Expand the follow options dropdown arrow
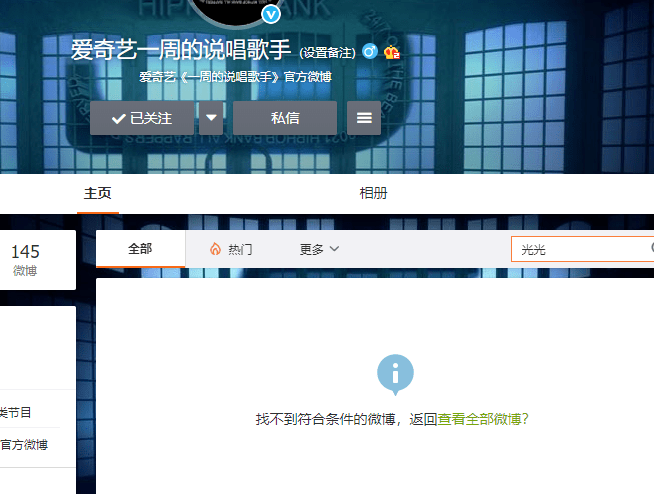This screenshot has height=494, width=654. [x=211, y=118]
